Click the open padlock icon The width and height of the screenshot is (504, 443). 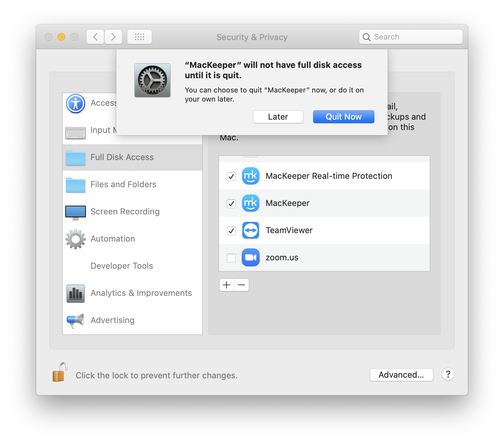click(x=60, y=372)
